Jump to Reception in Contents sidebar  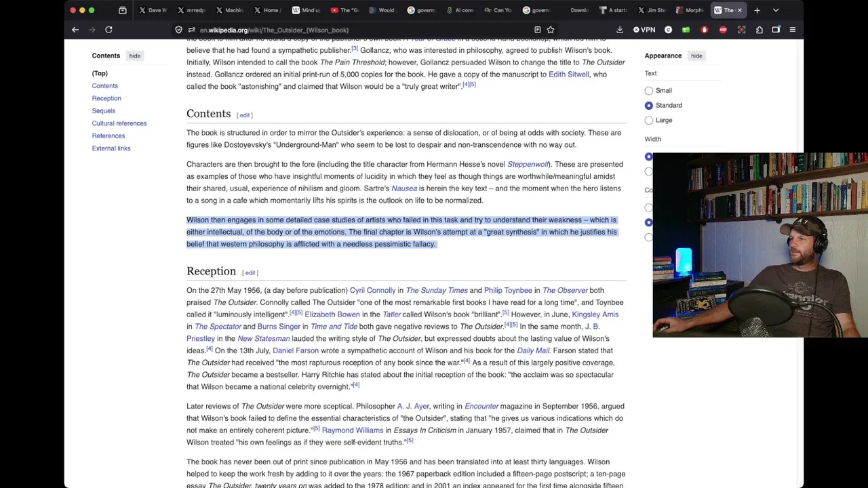106,98
